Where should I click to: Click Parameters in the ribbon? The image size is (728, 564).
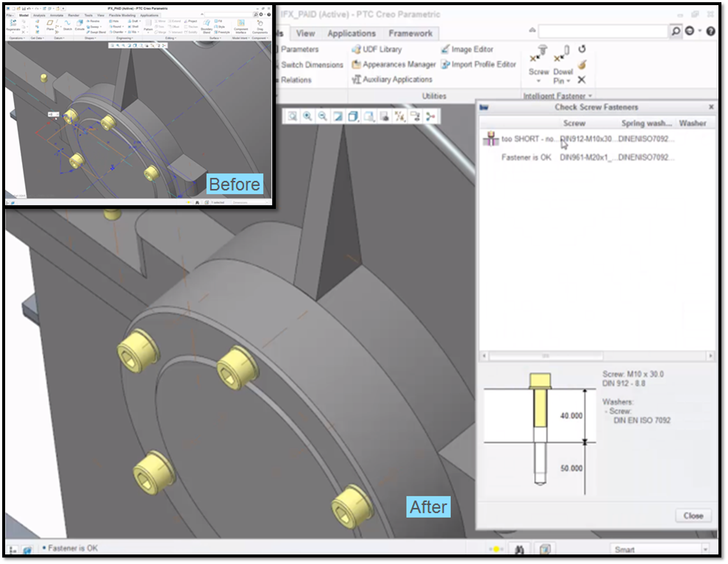tap(299, 49)
